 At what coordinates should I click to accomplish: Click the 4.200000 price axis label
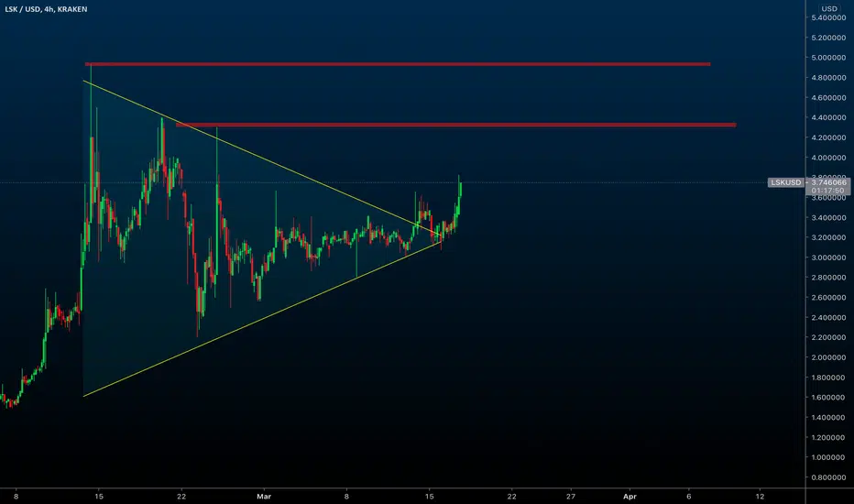(x=828, y=137)
